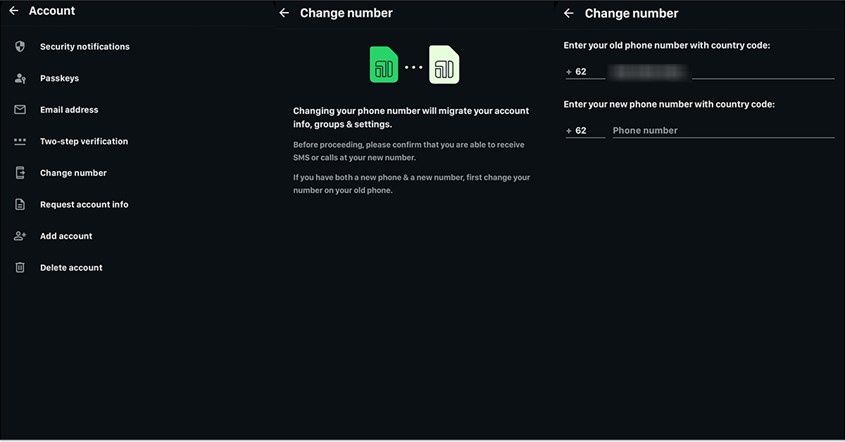Go back from the SIM illustration screen
This screenshot has width=845, height=442.
pyautogui.click(x=284, y=13)
